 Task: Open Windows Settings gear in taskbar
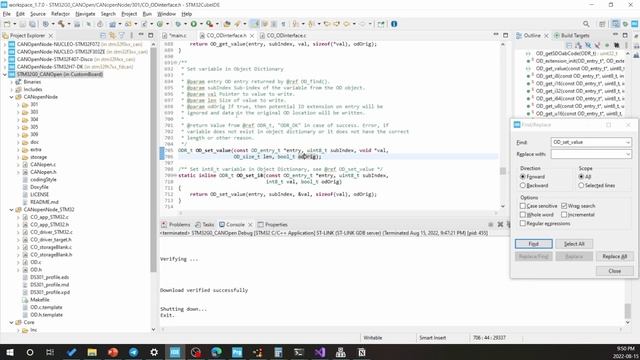coord(154,352)
